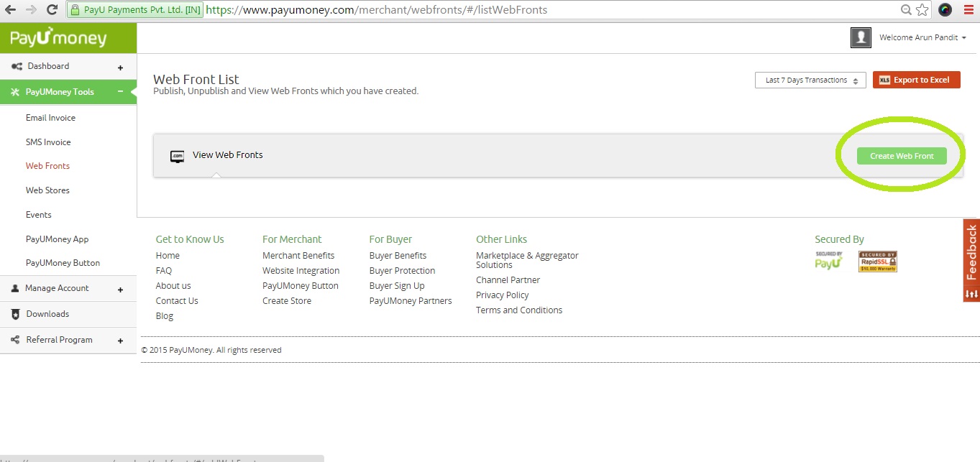980x462 pixels.
Task: Click the browser back arrow
Action: (x=11, y=10)
